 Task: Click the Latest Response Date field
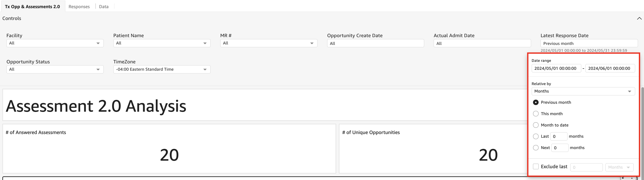pyautogui.click(x=589, y=43)
